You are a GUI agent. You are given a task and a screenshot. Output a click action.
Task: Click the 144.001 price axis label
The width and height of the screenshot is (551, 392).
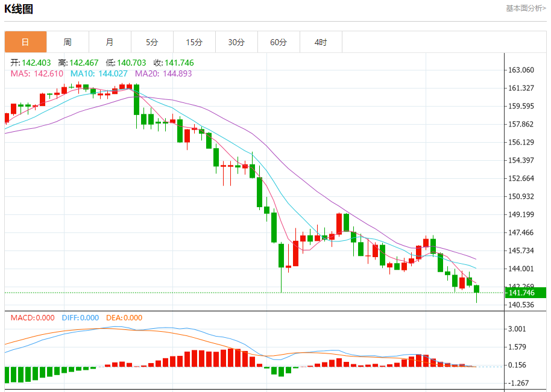point(521,269)
